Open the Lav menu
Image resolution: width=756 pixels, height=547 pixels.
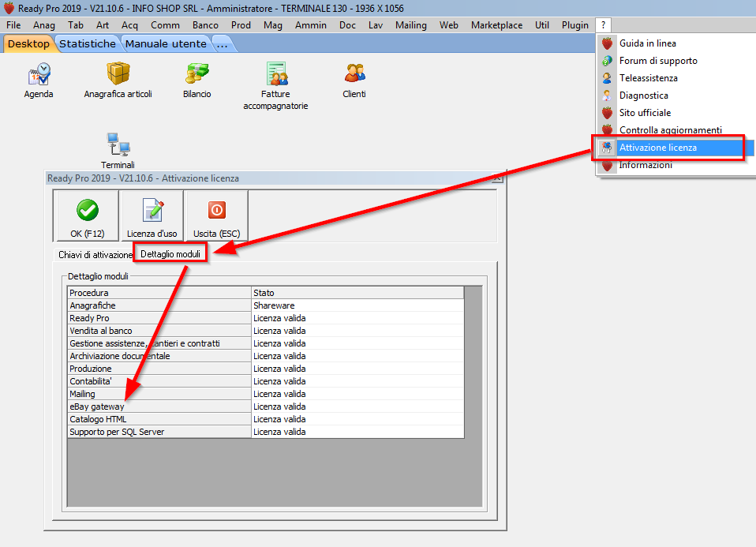point(376,25)
